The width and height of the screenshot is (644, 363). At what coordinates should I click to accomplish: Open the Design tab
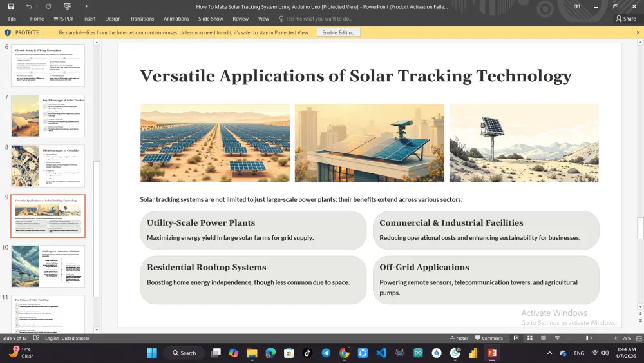tap(113, 19)
